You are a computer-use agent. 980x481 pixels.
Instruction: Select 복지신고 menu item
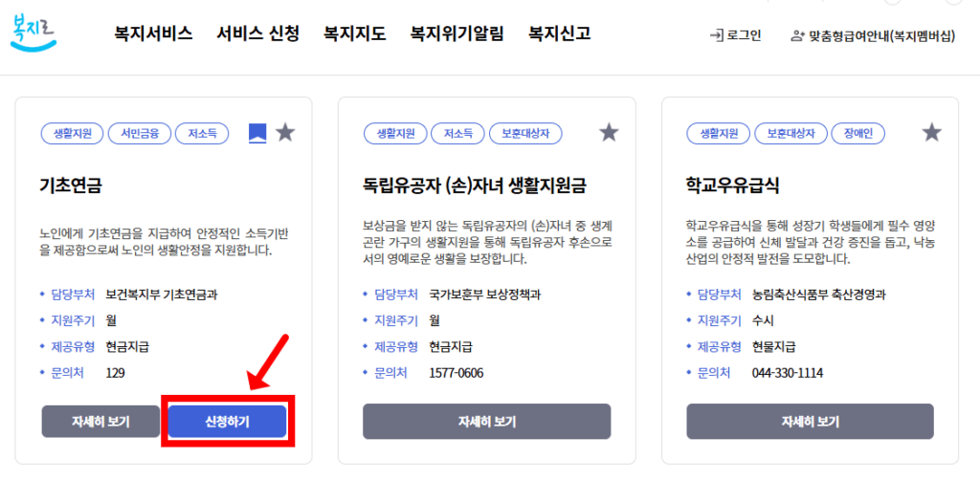[x=559, y=34]
